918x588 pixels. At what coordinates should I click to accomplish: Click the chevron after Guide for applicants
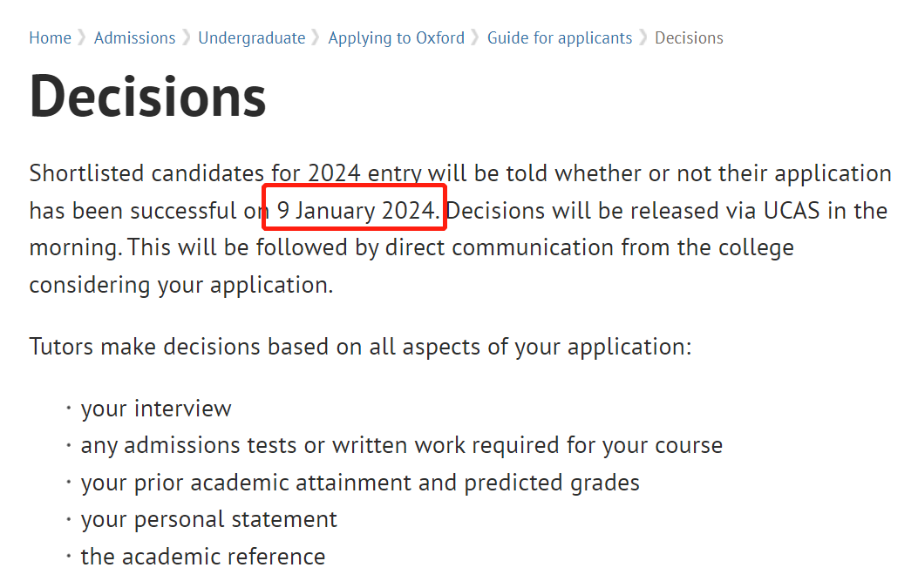(x=643, y=38)
